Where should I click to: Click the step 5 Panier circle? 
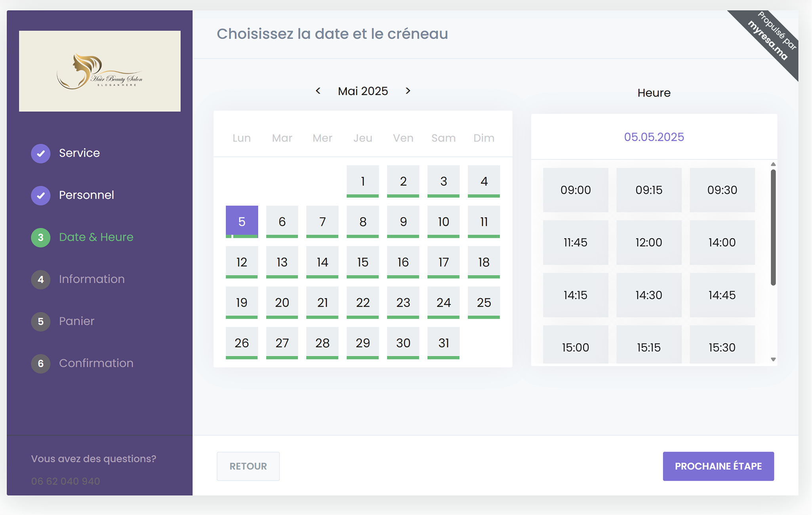pyautogui.click(x=41, y=322)
